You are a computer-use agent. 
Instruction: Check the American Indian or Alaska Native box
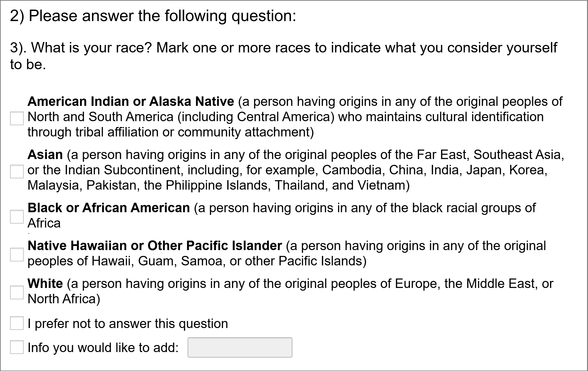pyautogui.click(x=17, y=118)
